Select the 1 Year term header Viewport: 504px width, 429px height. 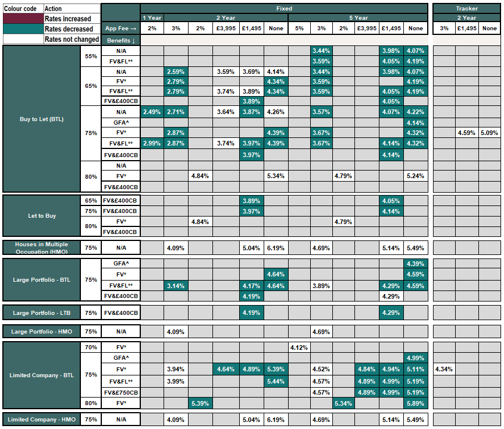152,18
